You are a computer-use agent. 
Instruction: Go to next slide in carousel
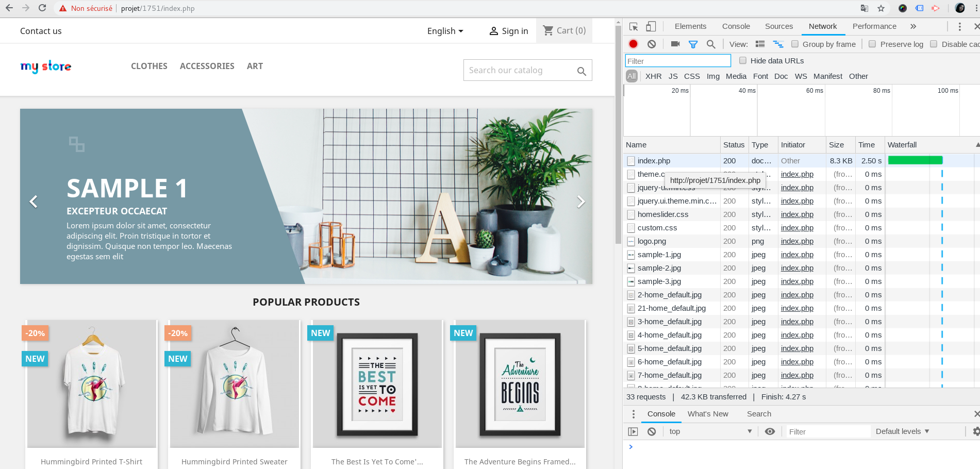(x=580, y=202)
